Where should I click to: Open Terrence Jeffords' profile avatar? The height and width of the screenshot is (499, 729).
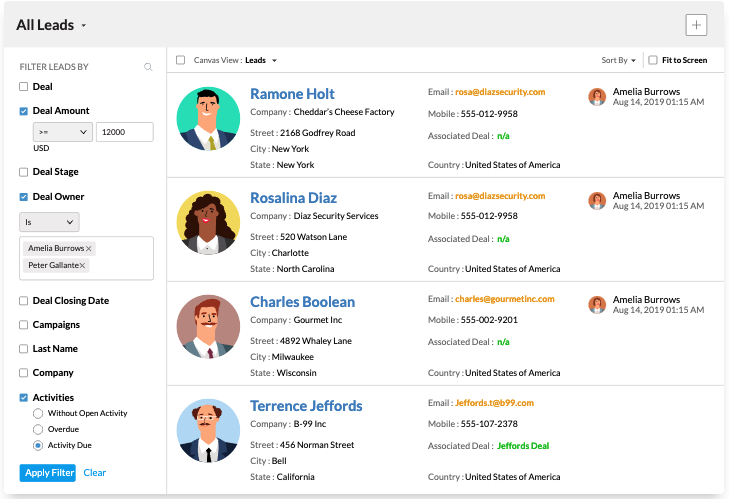208,430
